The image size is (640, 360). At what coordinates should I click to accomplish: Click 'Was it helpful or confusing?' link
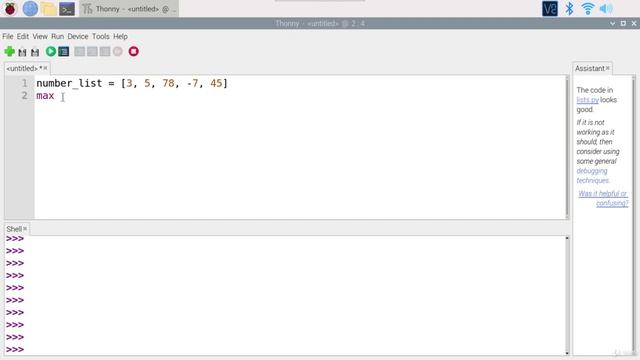tap(603, 198)
